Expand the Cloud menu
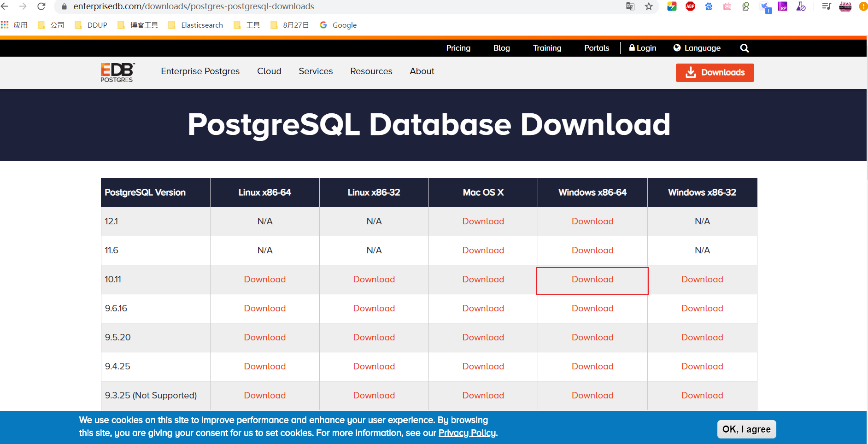This screenshot has width=868, height=444. (x=269, y=71)
